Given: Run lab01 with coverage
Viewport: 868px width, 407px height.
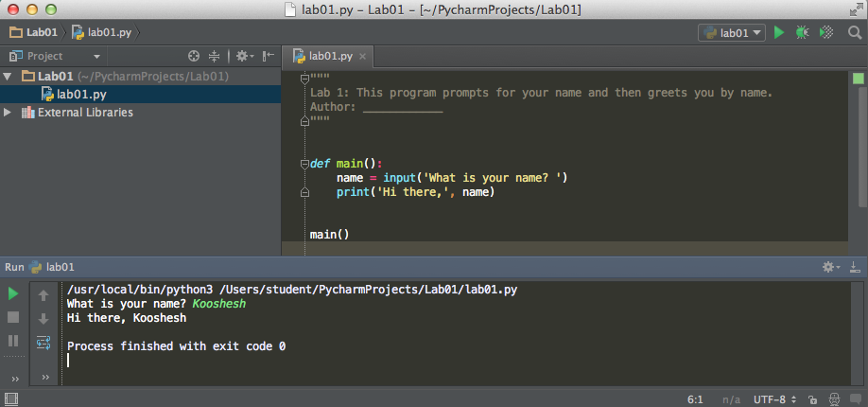Looking at the screenshot, I should [826, 32].
